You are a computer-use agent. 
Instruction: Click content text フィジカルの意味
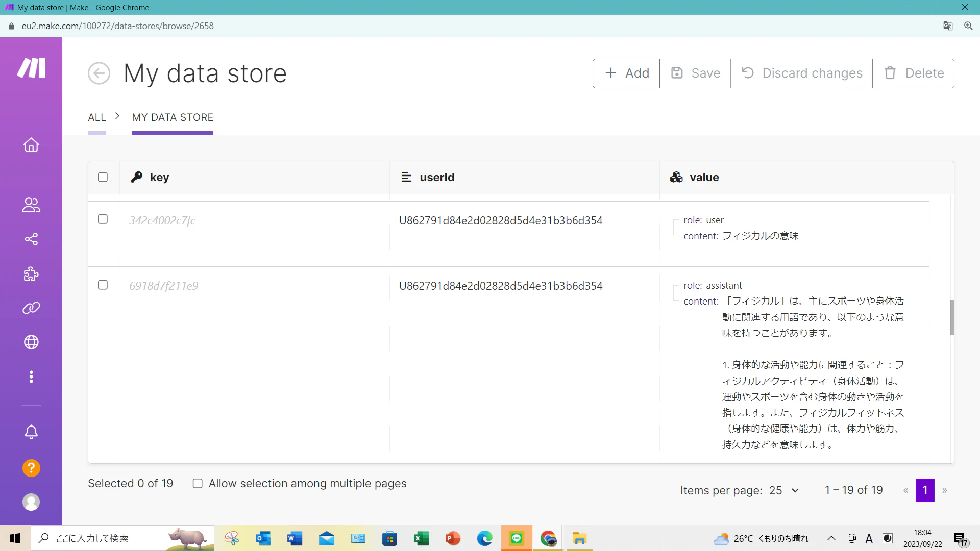761,236
